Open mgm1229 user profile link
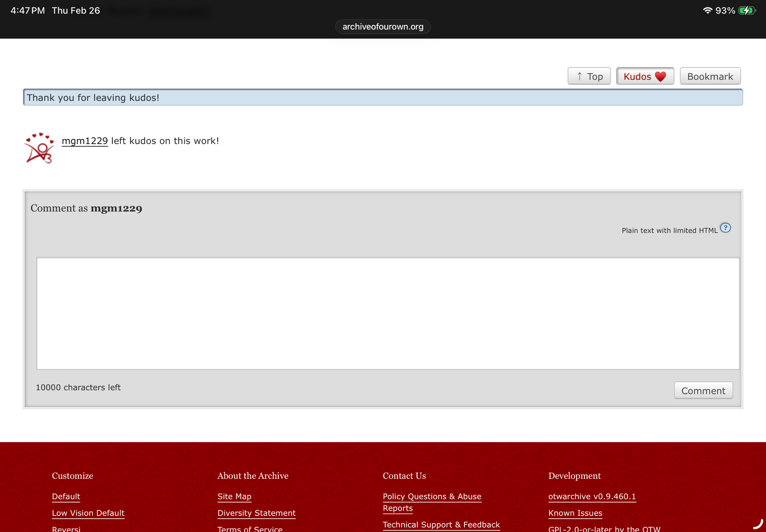 point(85,141)
